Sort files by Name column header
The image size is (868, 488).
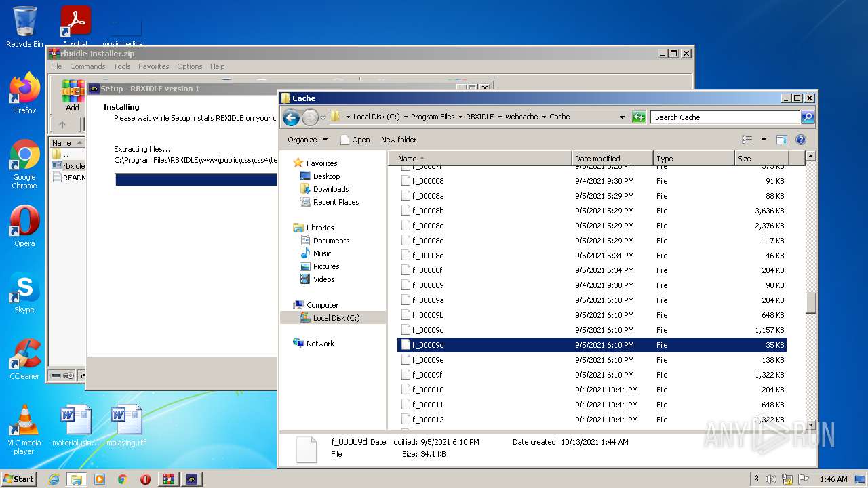pyautogui.click(x=480, y=159)
